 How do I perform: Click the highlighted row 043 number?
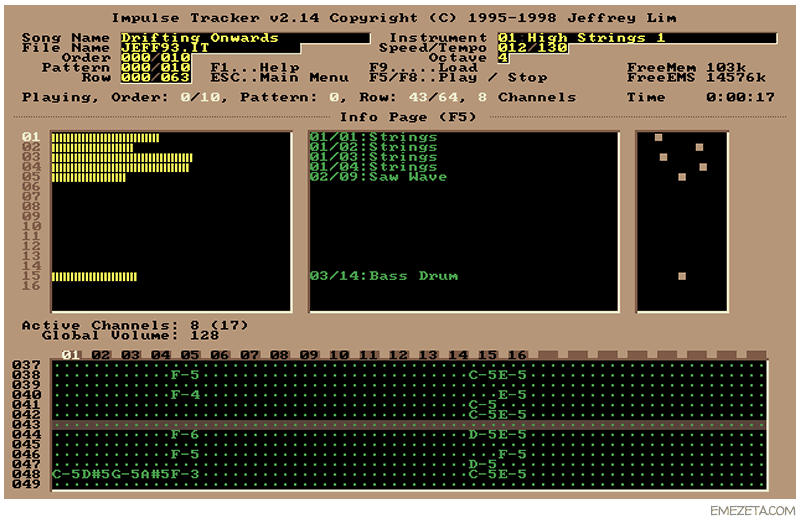pyautogui.click(x=27, y=424)
